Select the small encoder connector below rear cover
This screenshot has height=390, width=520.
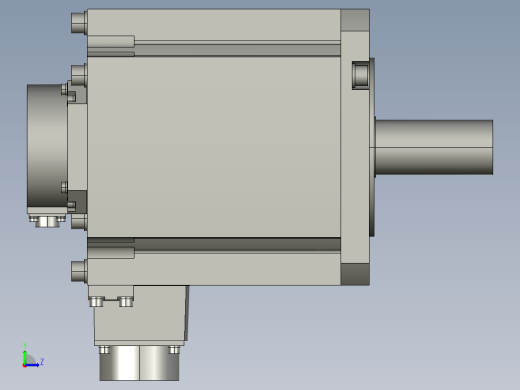pyautogui.click(x=47, y=221)
